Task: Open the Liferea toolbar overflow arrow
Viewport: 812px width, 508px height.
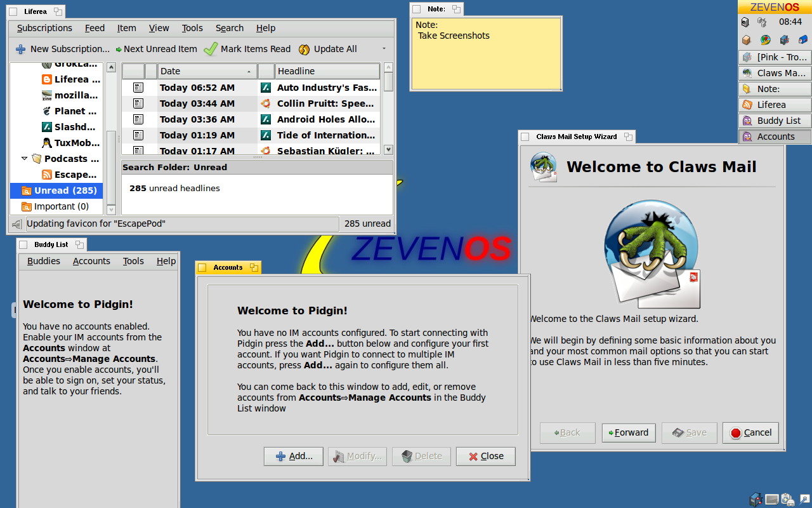Action: click(384, 49)
